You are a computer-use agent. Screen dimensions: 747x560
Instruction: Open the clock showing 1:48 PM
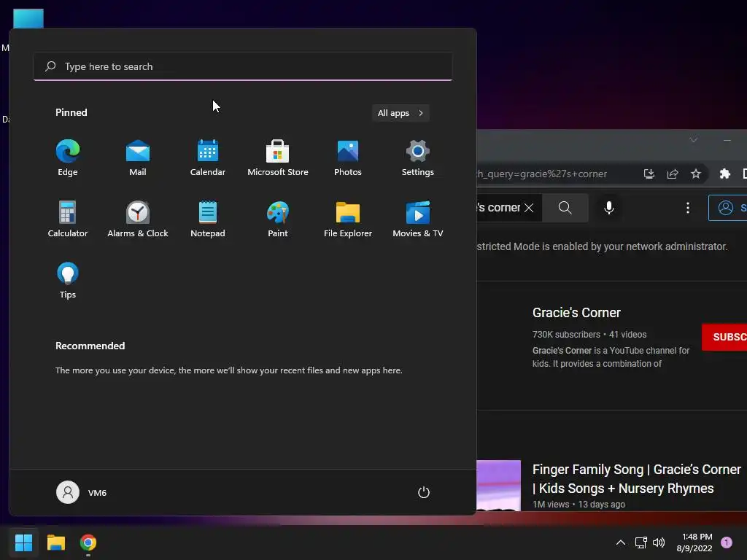(x=694, y=542)
